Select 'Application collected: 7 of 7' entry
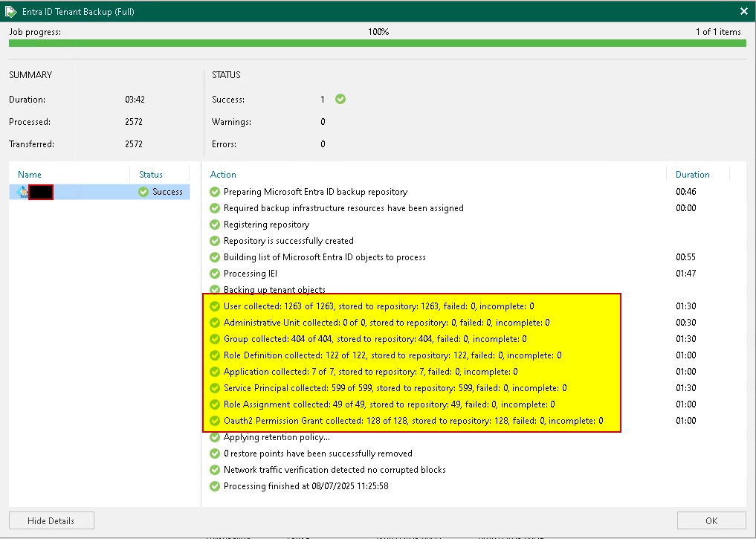Viewport: 756px width, 539px height. pos(370,372)
